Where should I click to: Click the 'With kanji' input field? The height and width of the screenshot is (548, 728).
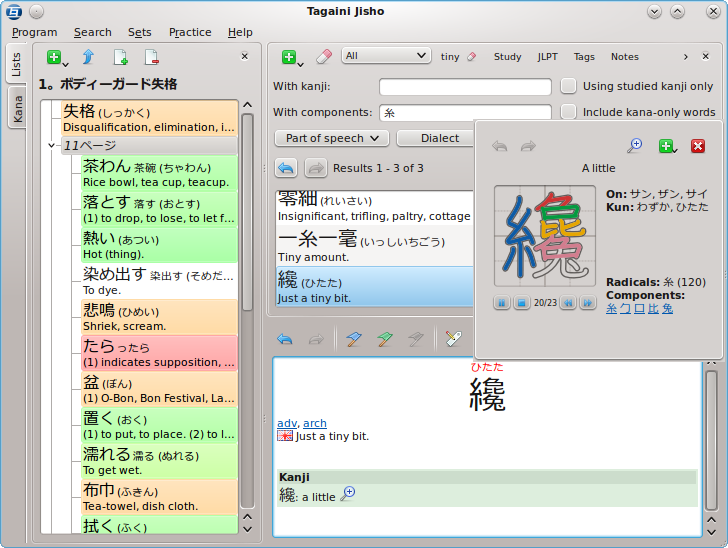point(465,87)
